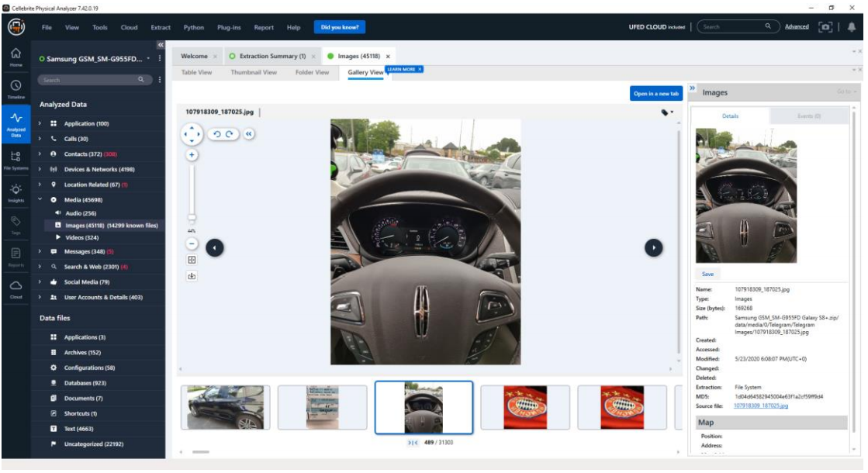Image resolution: width=868 pixels, height=473 pixels.
Task: Click the search magnifier in top search box
Action: [x=768, y=26]
